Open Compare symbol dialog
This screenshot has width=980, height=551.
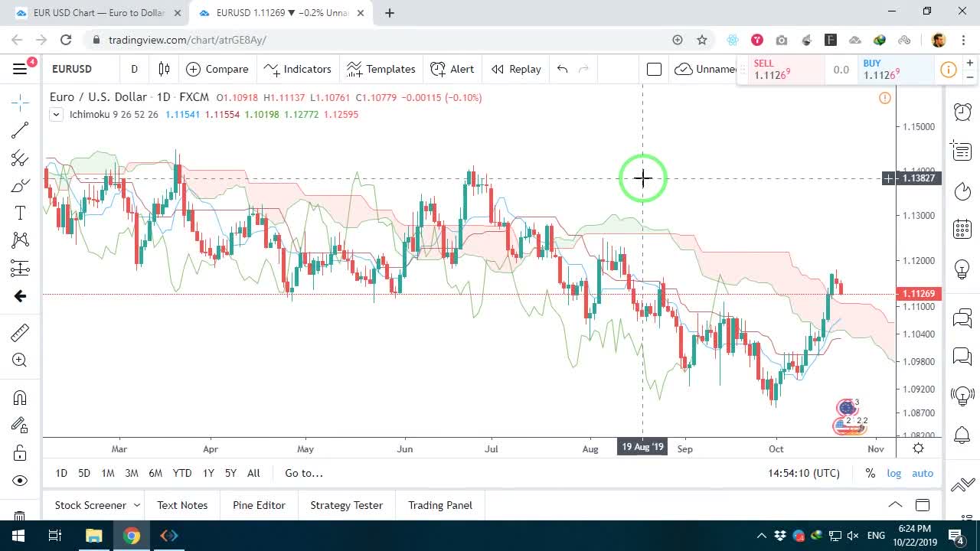217,69
